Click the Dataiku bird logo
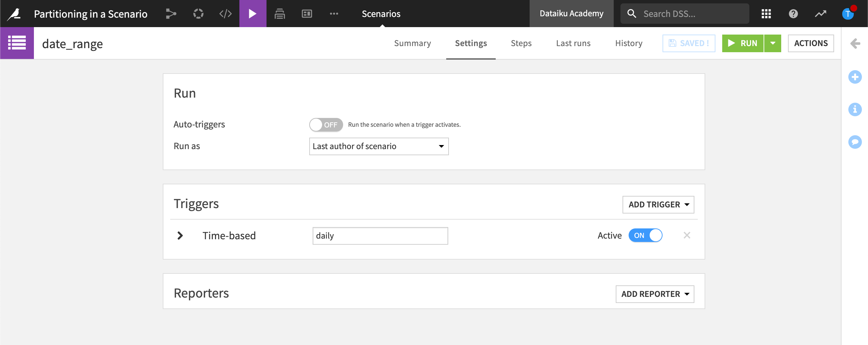The height and width of the screenshot is (345, 868). 14,14
